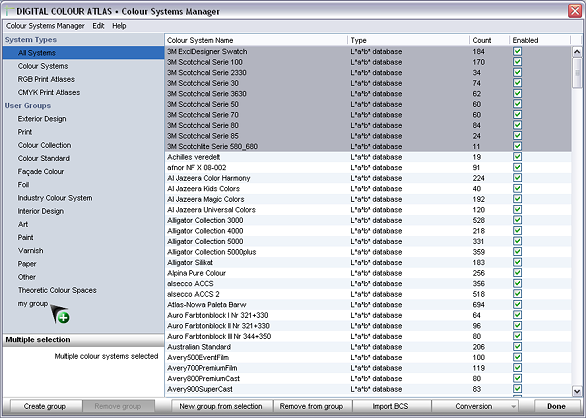The height and width of the screenshot is (418, 586).
Task: Uncheck Enabled for Australian Standard
Action: coord(518,347)
